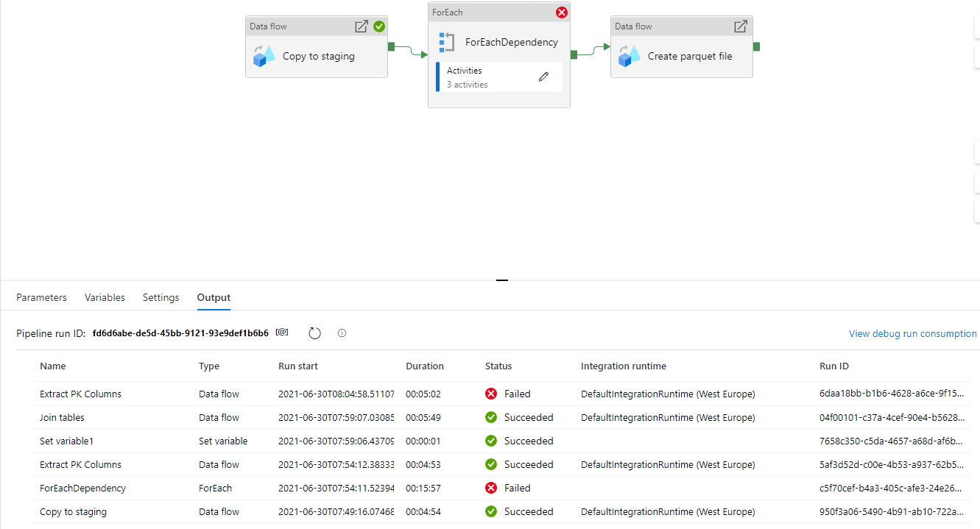
Task: Show info about the pipeline run
Action: point(342,333)
